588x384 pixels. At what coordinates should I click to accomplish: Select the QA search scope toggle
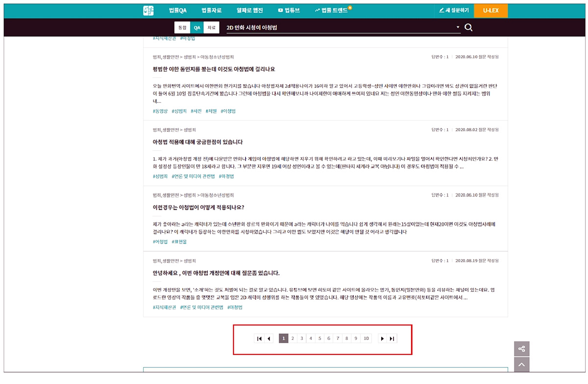pyautogui.click(x=197, y=28)
